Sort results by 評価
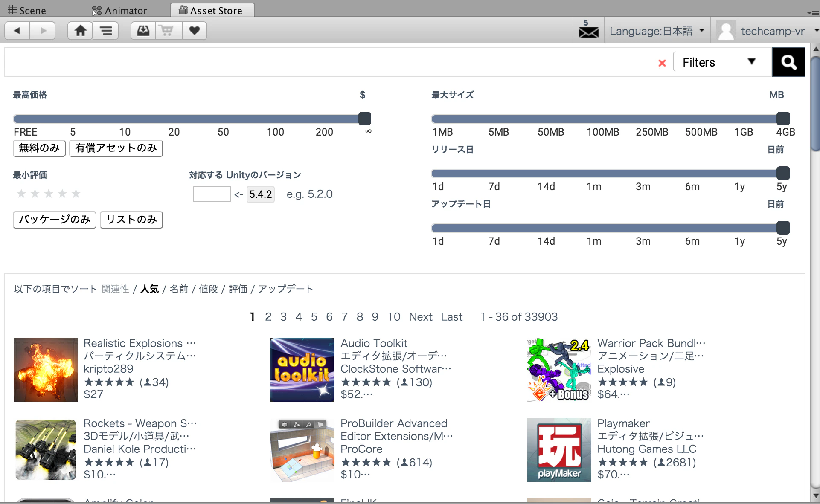The image size is (820, 504). (238, 289)
